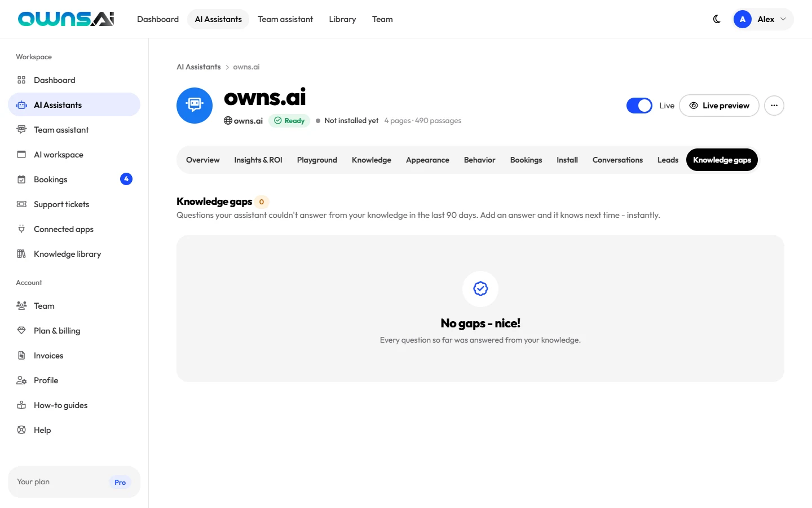Click the owns.ai assistant avatar icon
The image size is (812, 508).
pyautogui.click(x=195, y=106)
